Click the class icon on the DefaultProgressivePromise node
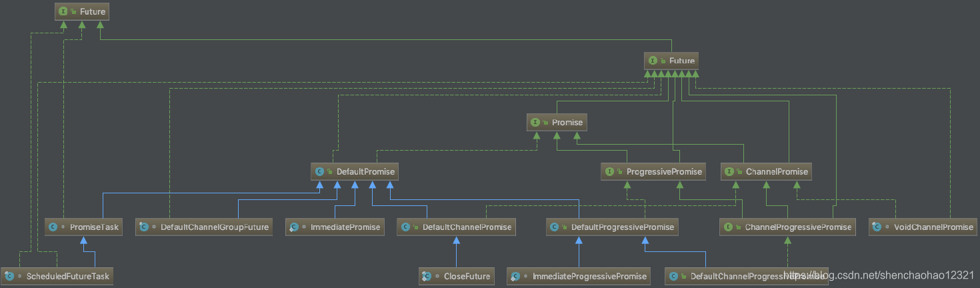Viewport: 980px width, 288px height. pos(554,227)
